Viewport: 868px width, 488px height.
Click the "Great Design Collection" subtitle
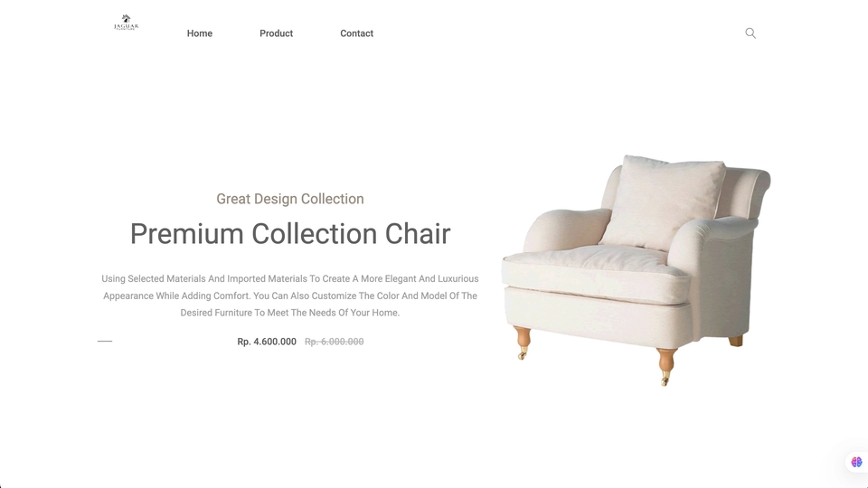tap(290, 199)
